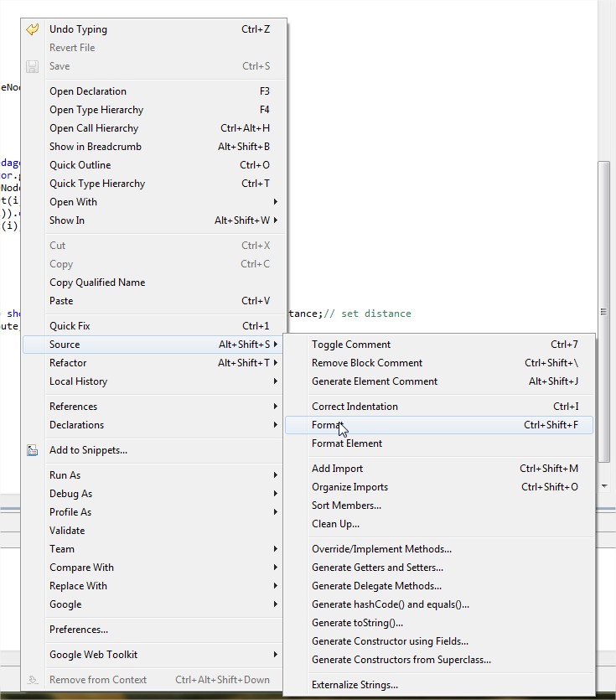Viewport: 616px width, 700px height.
Task: Expand the Google Web Toolkit submenu
Action: (x=153, y=655)
